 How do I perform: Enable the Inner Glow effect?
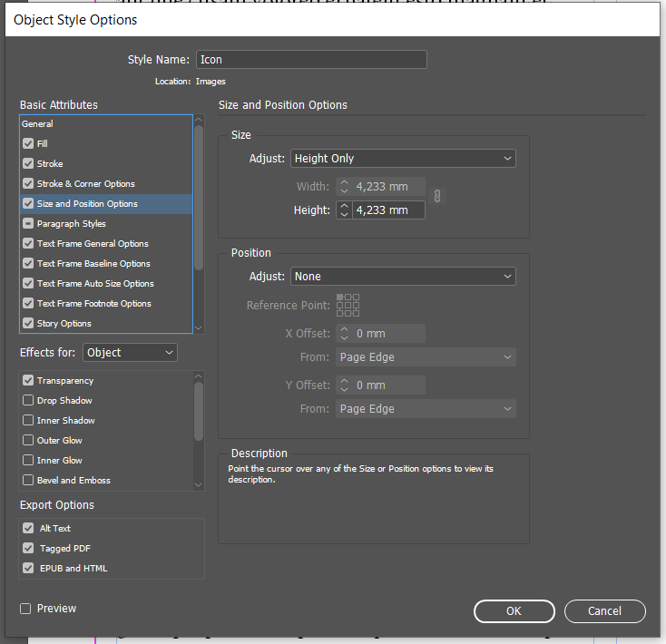click(x=28, y=460)
